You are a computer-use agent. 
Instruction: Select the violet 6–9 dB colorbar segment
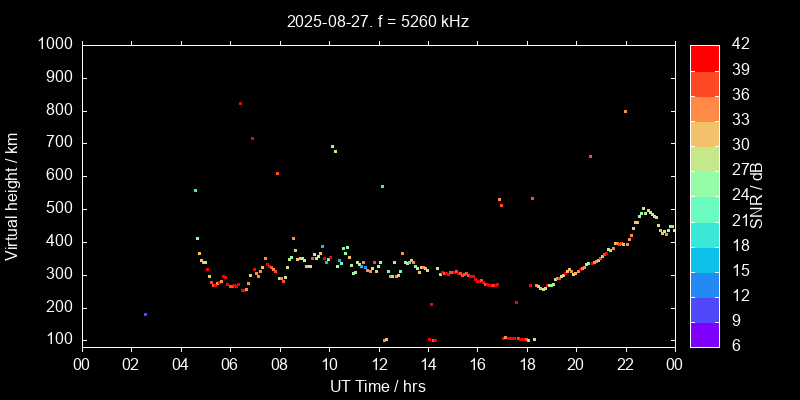(x=705, y=335)
